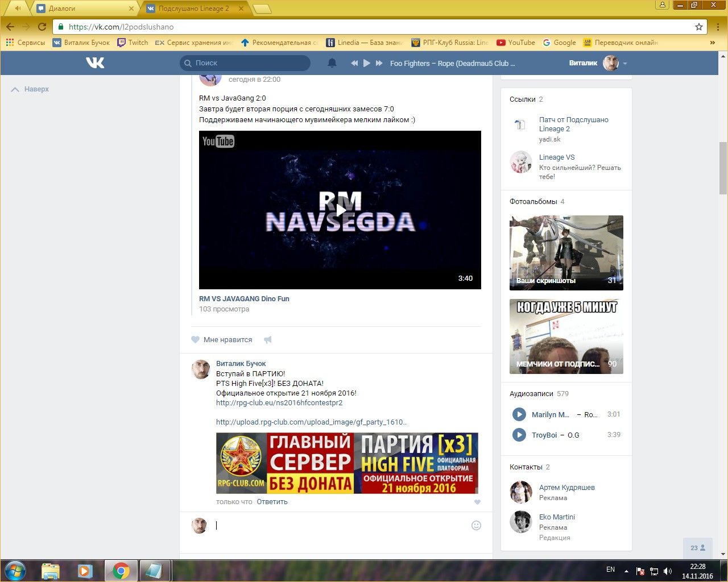Open the emoji smiley picker
Viewport: 728px width, 582px height.
click(x=477, y=526)
